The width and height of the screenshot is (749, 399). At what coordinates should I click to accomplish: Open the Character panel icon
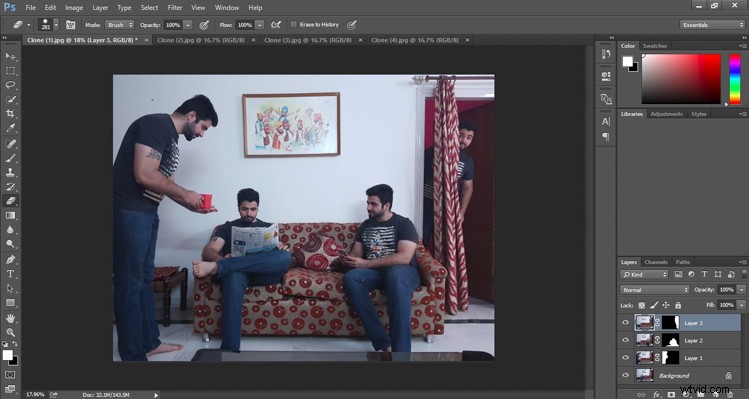(606, 121)
